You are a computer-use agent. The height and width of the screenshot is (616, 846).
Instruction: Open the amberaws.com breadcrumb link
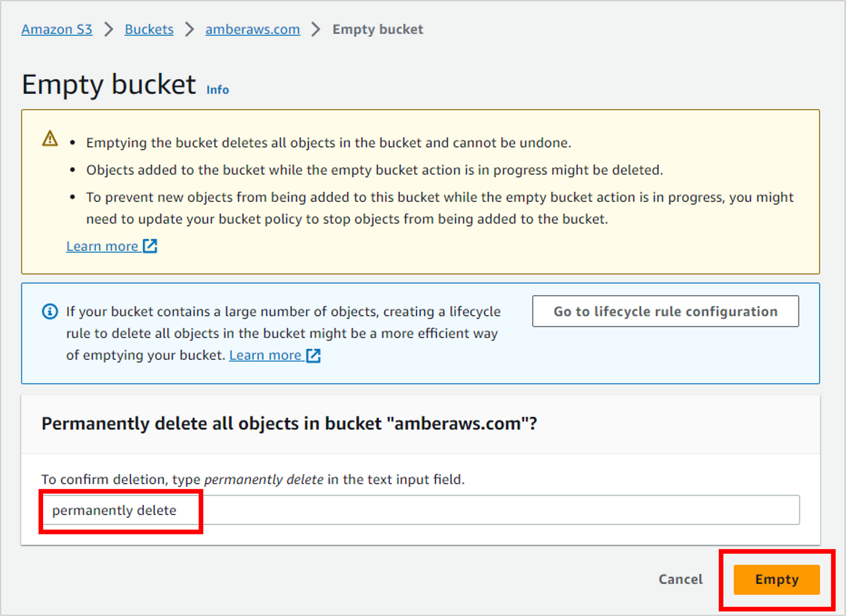[253, 29]
